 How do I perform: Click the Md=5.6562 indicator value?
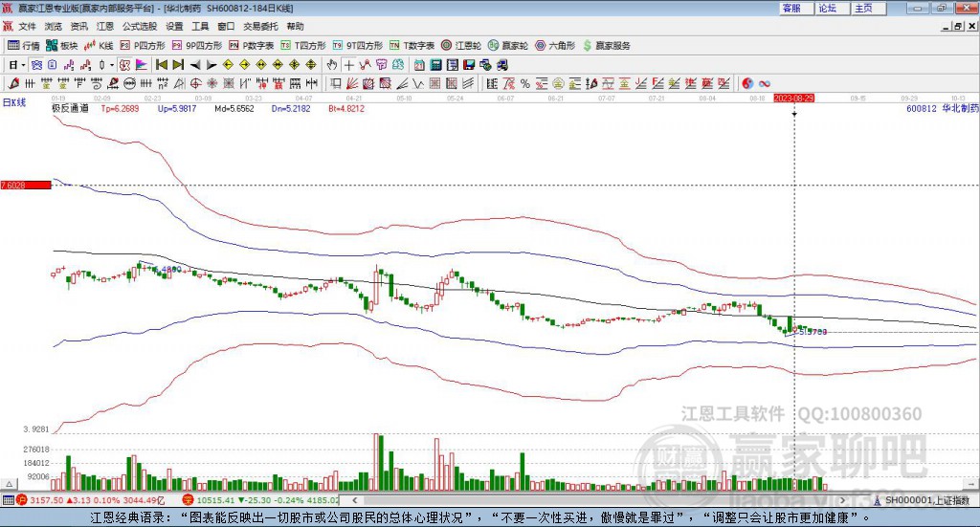[x=234, y=109]
